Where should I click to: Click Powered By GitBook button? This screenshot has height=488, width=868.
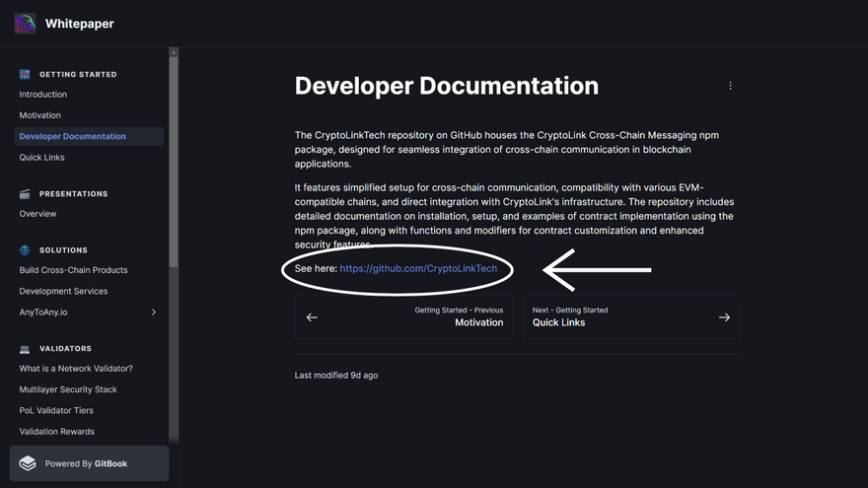click(89, 463)
